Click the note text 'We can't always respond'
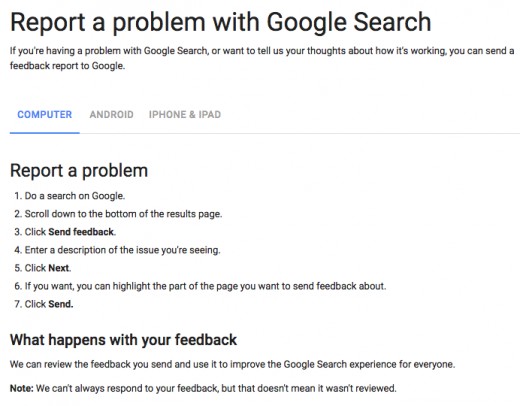520x406 pixels. coord(216,388)
